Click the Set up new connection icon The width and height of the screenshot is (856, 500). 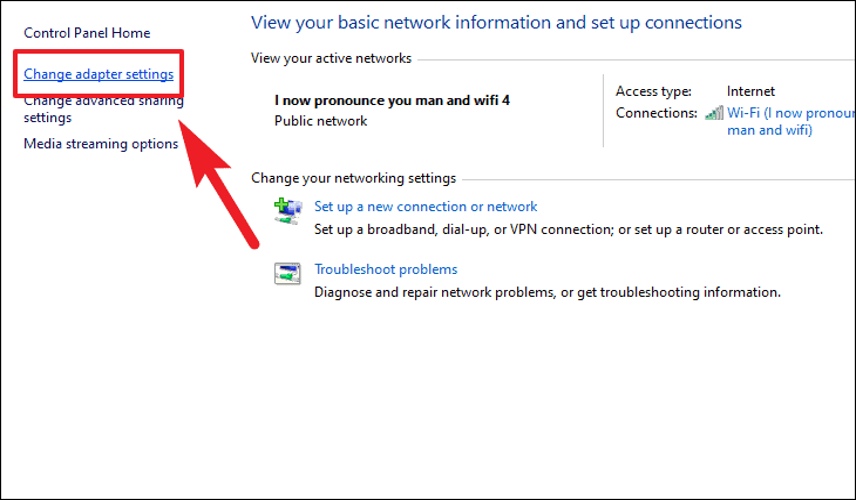pos(288,212)
